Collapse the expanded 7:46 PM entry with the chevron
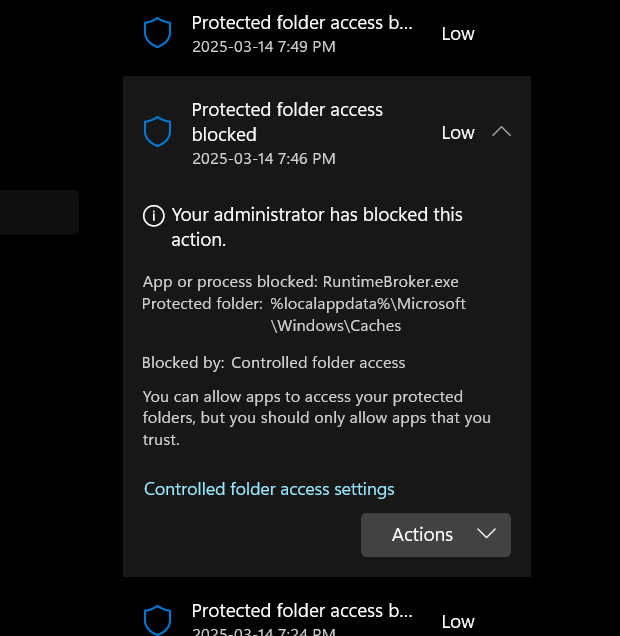Viewport: 620px width, 636px height. click(x=502, y=132)
